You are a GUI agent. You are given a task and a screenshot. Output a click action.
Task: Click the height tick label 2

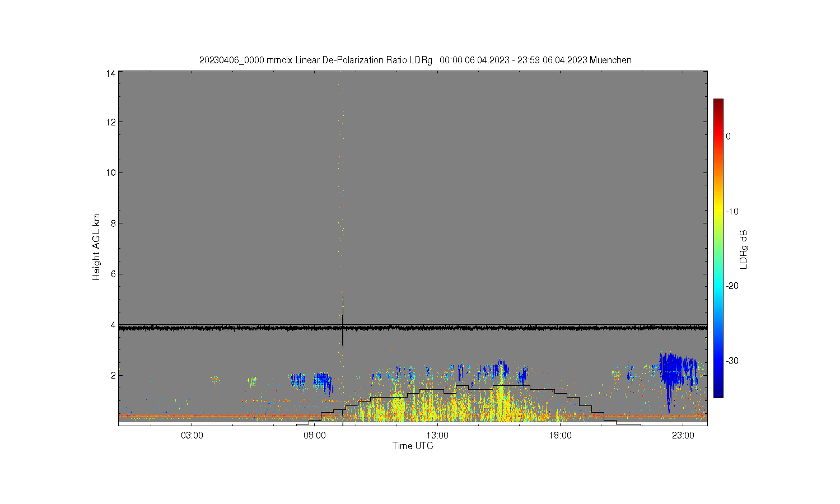[114, 375]
